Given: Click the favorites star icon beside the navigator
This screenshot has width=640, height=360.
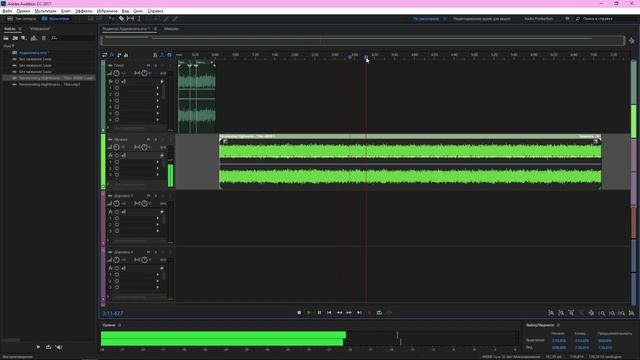Looking at the screenshot, I should (631, 41).
